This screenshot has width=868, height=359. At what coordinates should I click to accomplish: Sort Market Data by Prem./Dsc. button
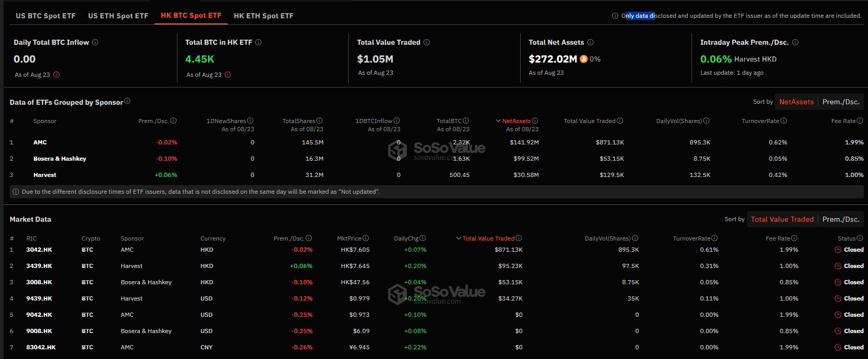tap(841, 219)
